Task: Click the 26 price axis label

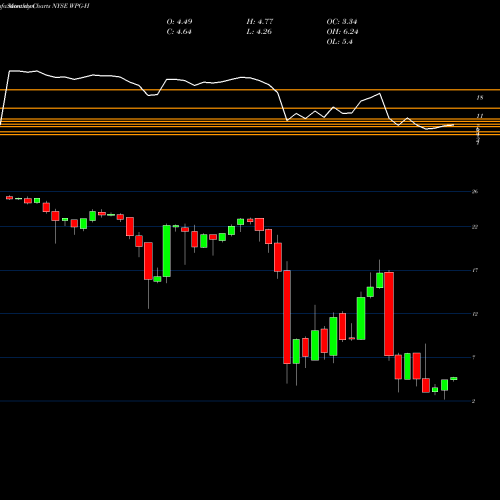Action: tap(475, 192)
